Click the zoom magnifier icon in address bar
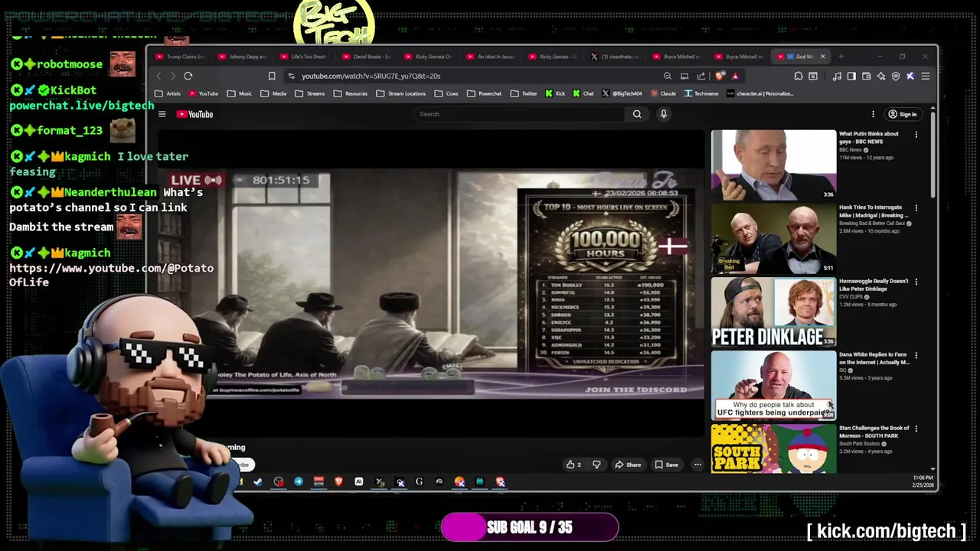Screen dimensions: 980x551 tap(668, 76)
